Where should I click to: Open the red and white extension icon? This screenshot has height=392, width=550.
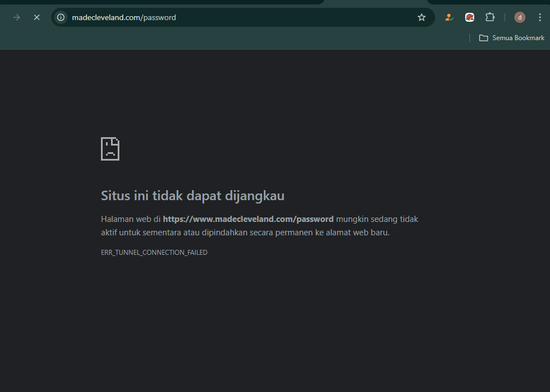click(x=470, y=17)
